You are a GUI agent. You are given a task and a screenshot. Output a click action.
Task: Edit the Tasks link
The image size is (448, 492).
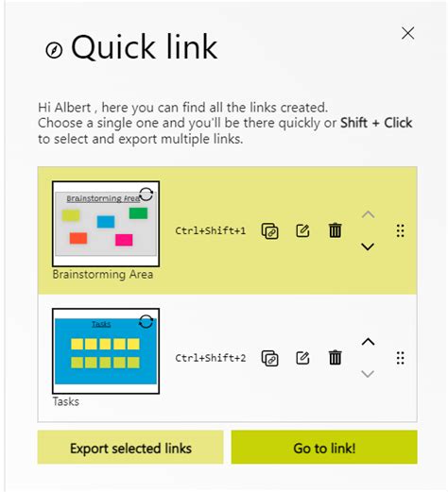(x=302, y=358)
